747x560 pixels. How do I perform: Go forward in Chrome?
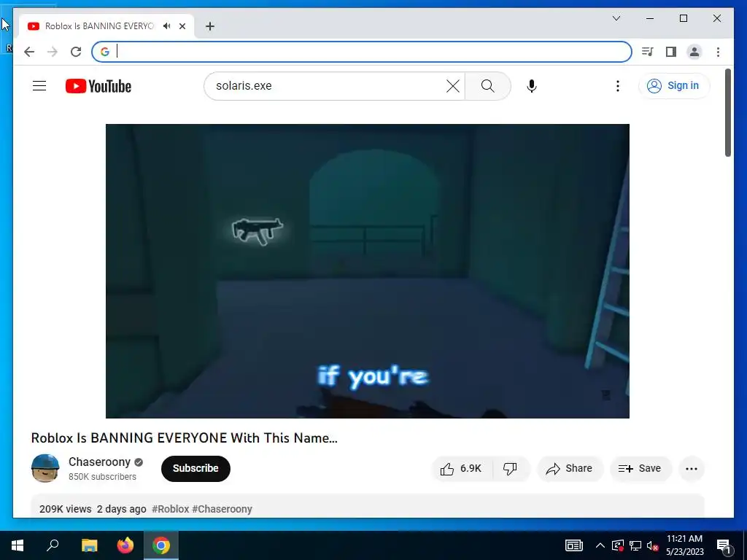tap(53, 52)
